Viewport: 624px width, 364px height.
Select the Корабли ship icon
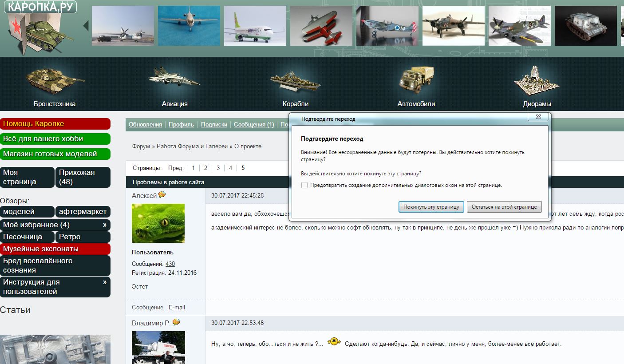295,81
